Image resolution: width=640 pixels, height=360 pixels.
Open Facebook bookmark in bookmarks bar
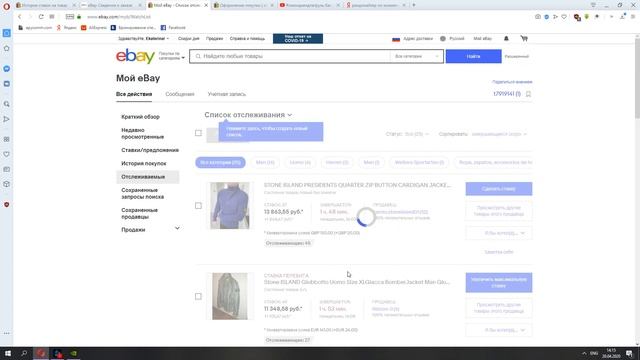coord(173,27)
